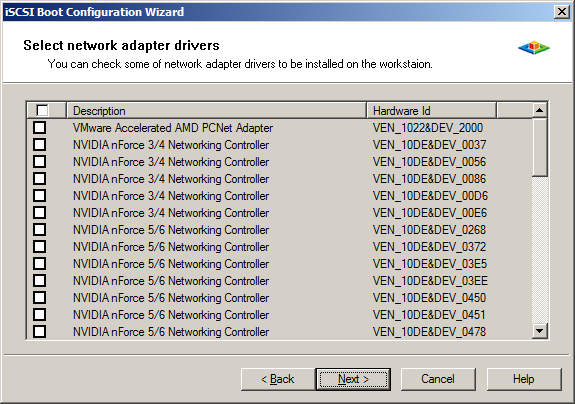
Task: Select hardware id VEN_10DE&DEV_0086 text
Action: coord(429,179)
